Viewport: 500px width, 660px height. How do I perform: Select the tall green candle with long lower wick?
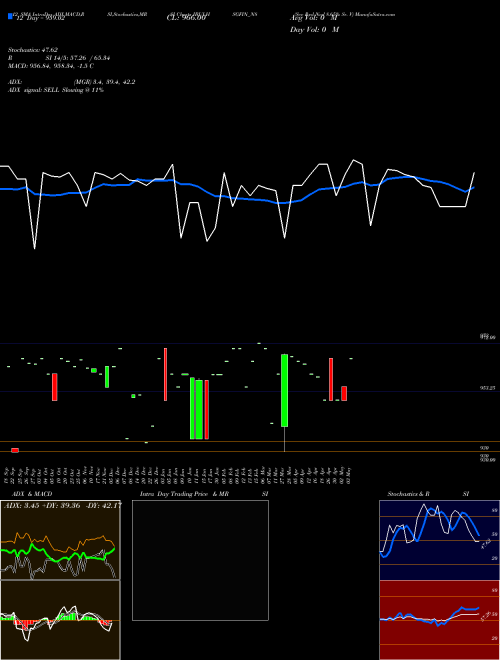285,391
